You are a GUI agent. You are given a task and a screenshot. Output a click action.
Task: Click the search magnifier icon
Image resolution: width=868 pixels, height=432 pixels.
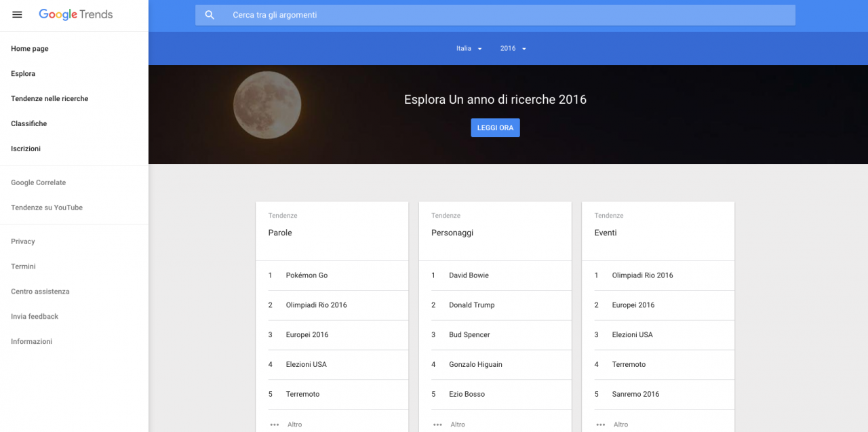pos(210,15)
